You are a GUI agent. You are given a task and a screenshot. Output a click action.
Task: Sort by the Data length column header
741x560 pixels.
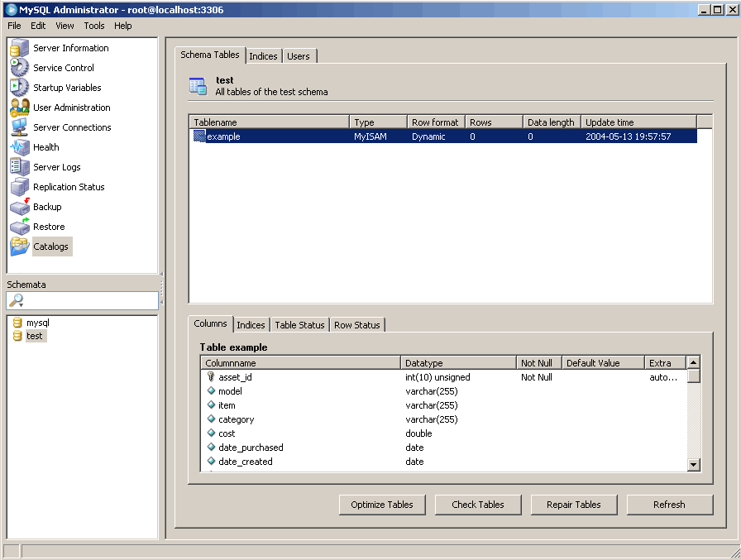[x=552, y=122]
